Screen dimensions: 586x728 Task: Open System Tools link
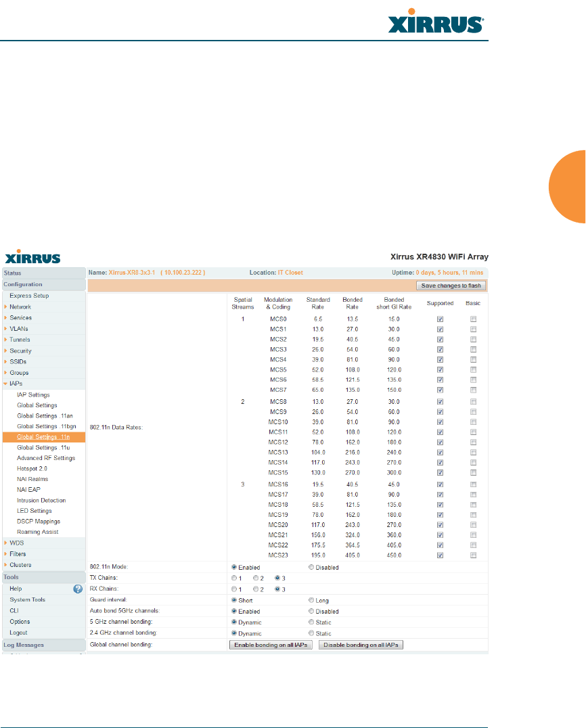click(27, 600)
